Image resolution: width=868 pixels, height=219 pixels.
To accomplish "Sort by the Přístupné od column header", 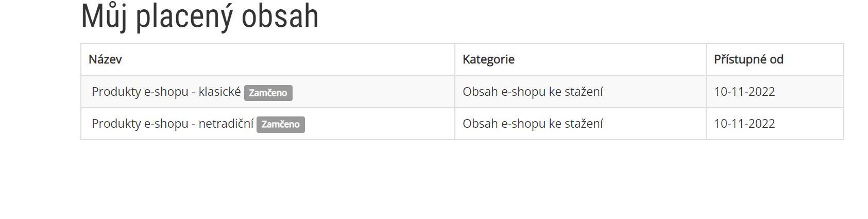I will tap(748, 59).
